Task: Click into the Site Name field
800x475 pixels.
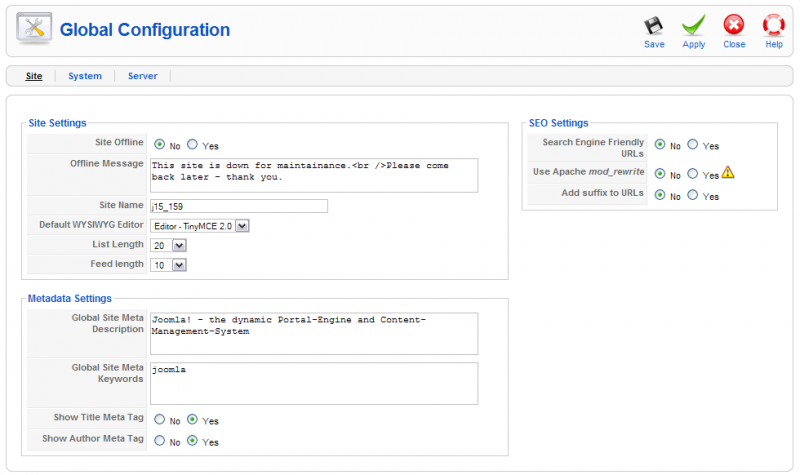Action: [x=239, y=206]
